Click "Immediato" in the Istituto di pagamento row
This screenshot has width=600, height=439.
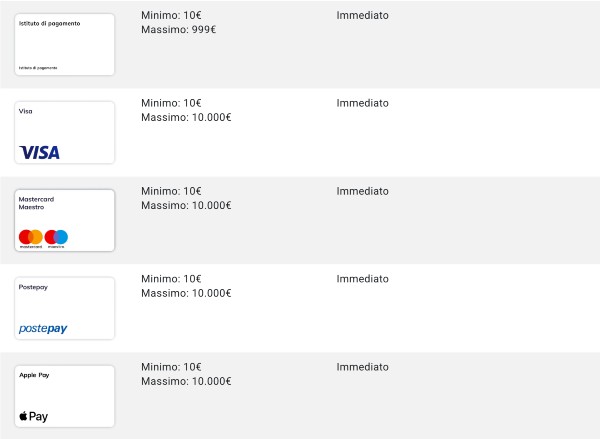pyautogui.click(x=363, y=16)
